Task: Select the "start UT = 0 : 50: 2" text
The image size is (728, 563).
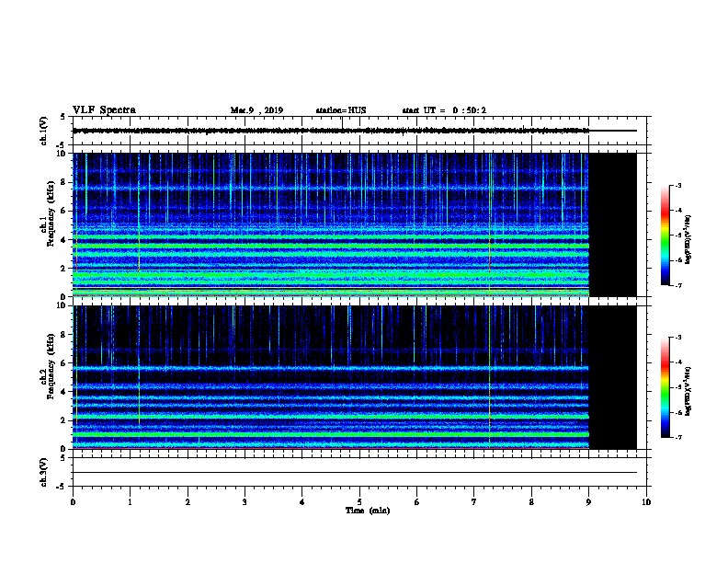Action: point(444,110)
